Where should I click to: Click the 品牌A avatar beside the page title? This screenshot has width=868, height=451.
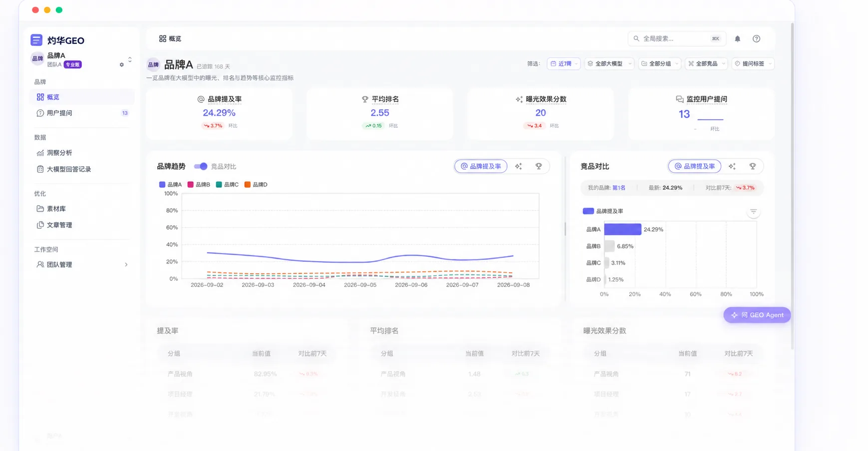(153, 65)
